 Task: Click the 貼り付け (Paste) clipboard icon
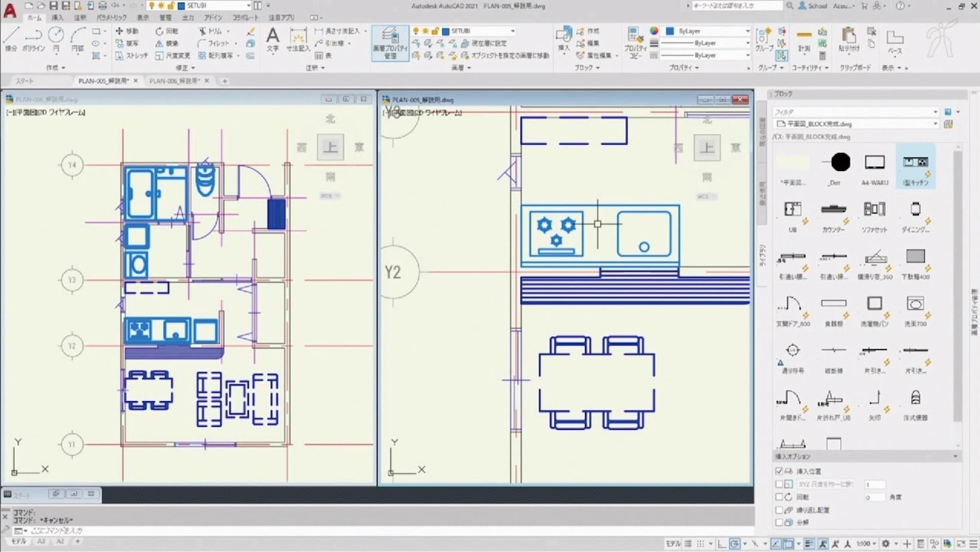[x=849, y=39]
